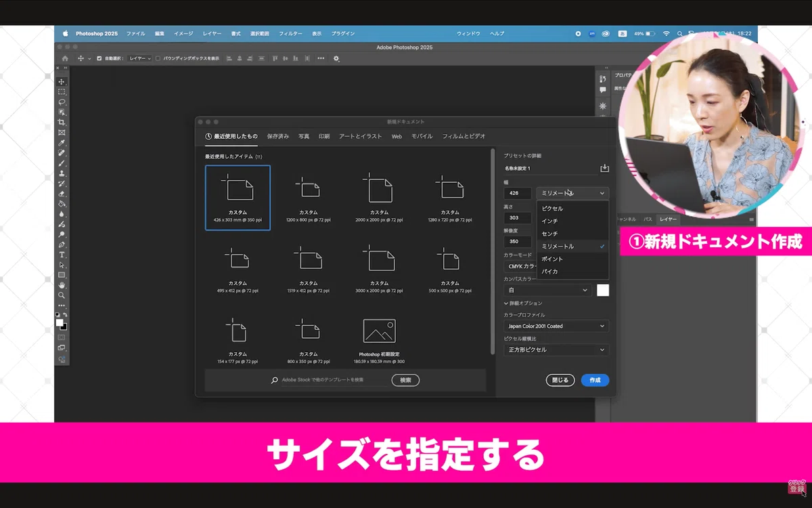812x508 pixels.
Task: Switch to the 印刷 tab
Action: pyautogui.click(x=324, y=136)
